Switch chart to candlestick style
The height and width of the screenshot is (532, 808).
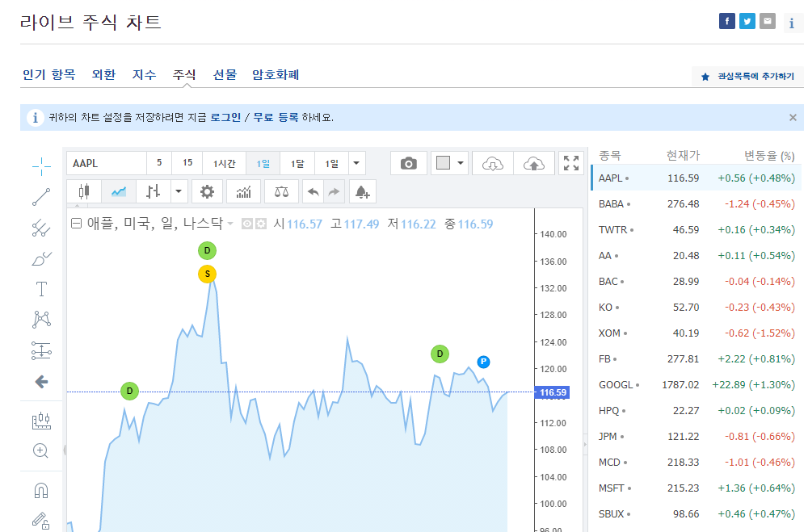click(x=84, y=192)
